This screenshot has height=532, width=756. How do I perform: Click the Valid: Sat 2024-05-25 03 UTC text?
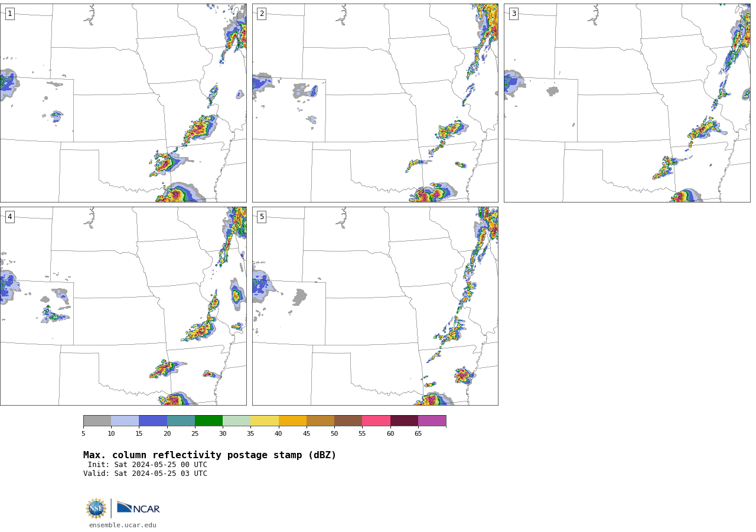[x=145, y=474]
